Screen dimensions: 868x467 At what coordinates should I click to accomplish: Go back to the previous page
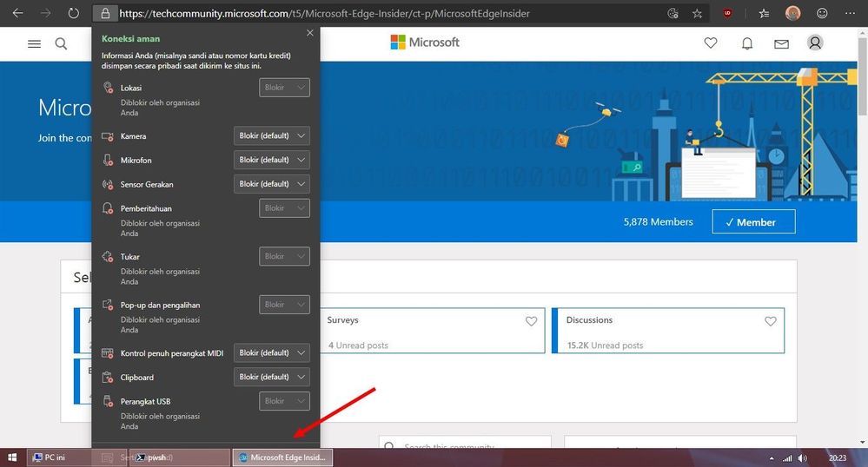[x=17, y=13]
